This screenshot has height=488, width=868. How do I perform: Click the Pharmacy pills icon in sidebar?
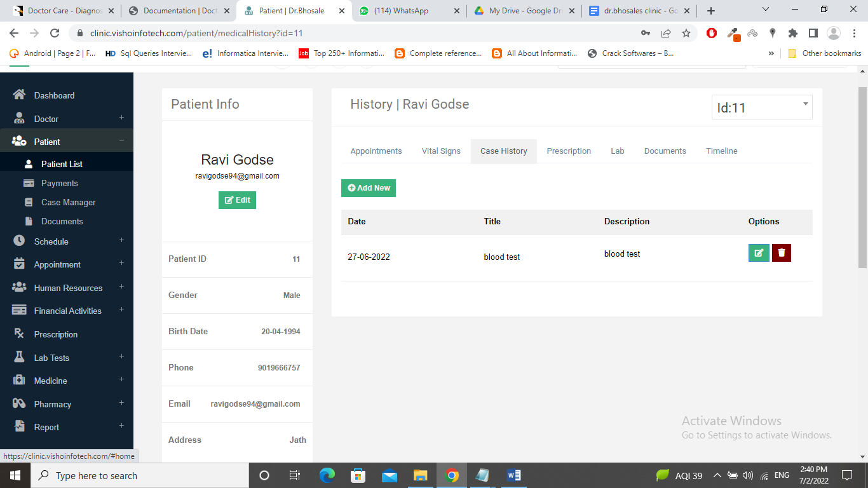19,404
